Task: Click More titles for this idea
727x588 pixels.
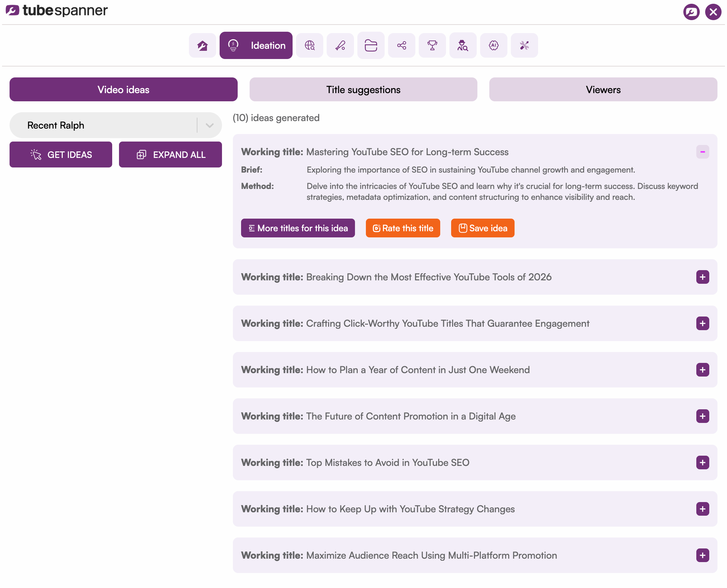Action: tap(298, 228)
